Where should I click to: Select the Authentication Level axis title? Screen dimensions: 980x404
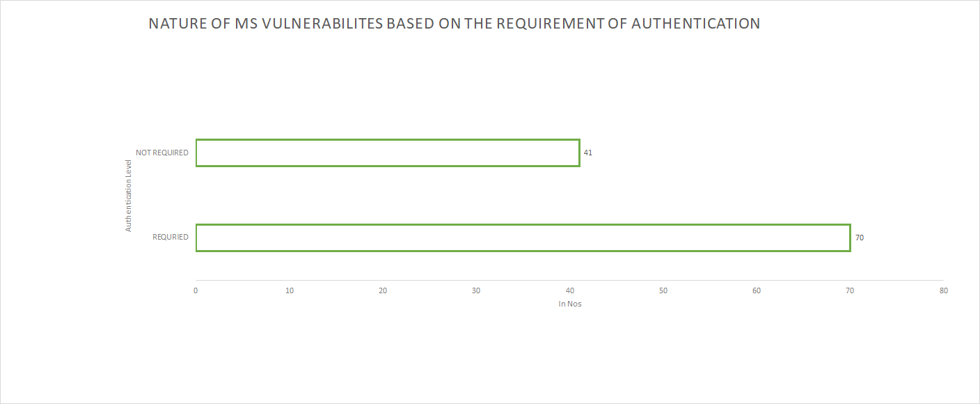click(128, 195)
